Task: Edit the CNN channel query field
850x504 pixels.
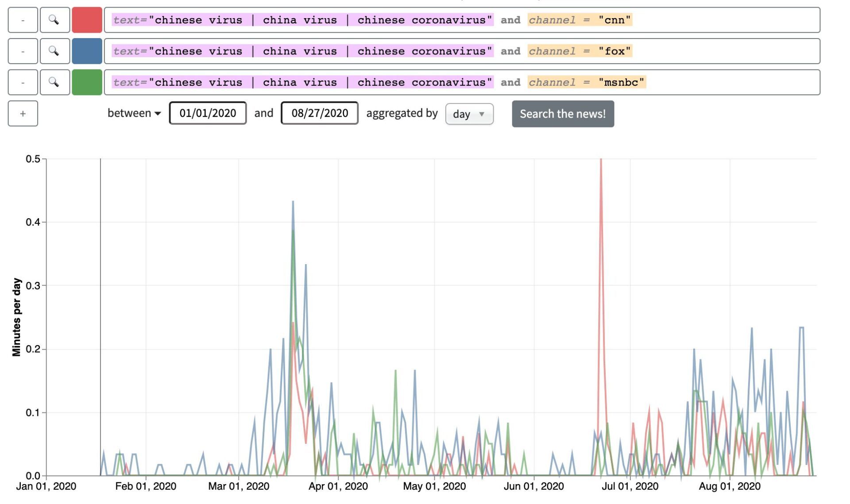Action: click(462, 20)
